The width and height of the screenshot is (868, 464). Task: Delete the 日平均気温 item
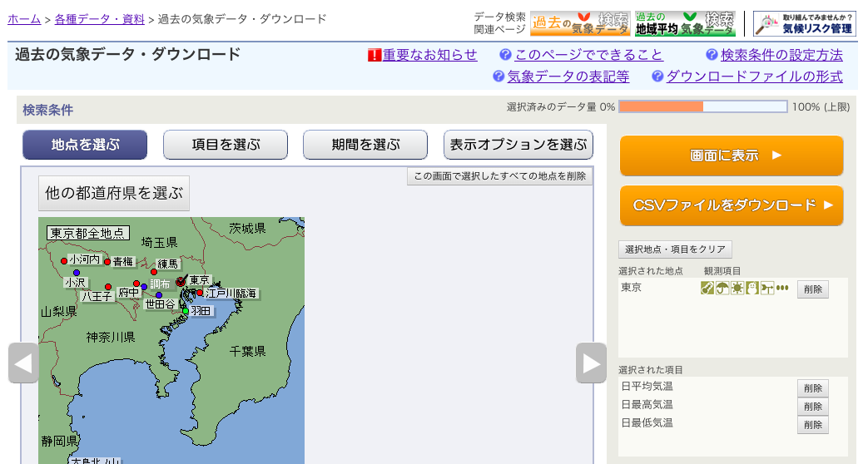[x=812, y=388]
